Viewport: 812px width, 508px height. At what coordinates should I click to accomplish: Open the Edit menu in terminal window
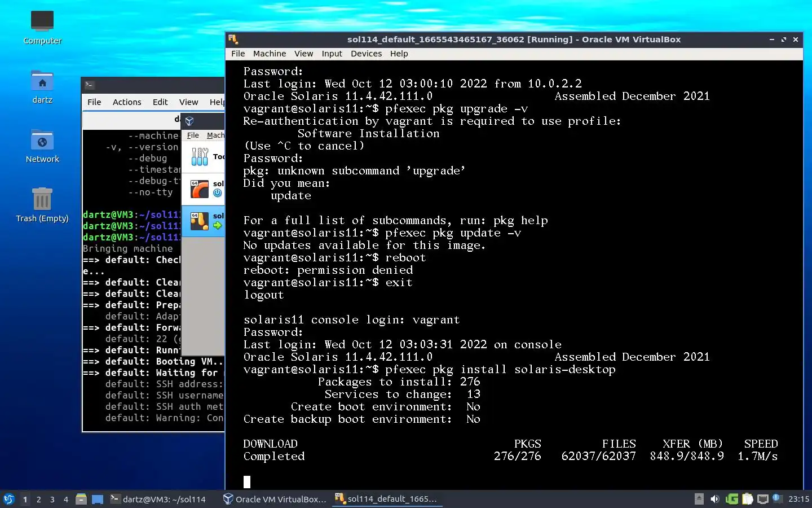pos(160,102)
